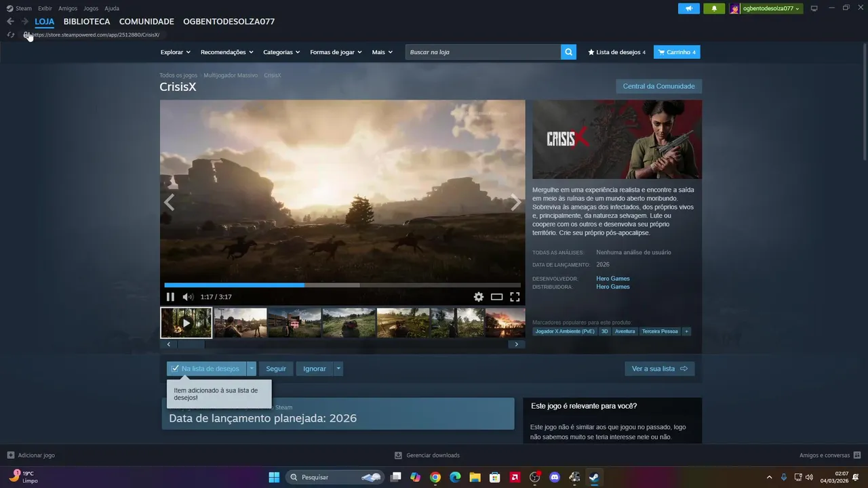The width and height of the screenshot is (868, 488).
Task: Expand Categorias store menu
Action: pos(281,52)
